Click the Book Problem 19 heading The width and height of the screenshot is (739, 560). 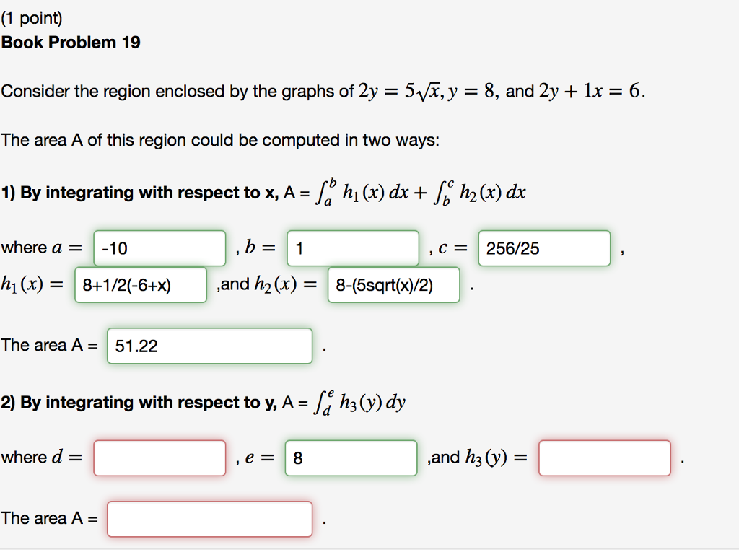click(x=71, y=43)
